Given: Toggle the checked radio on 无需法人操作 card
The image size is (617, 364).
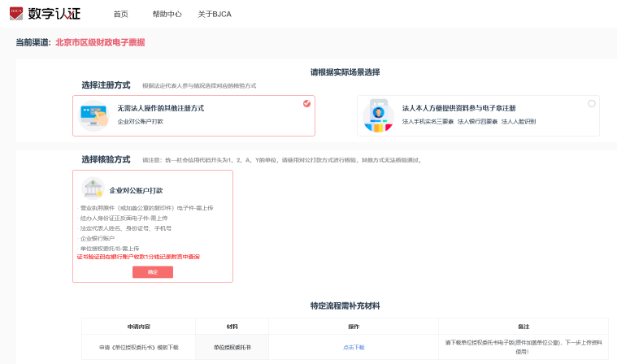Looking at the screenshot, I should click(306, 103).
